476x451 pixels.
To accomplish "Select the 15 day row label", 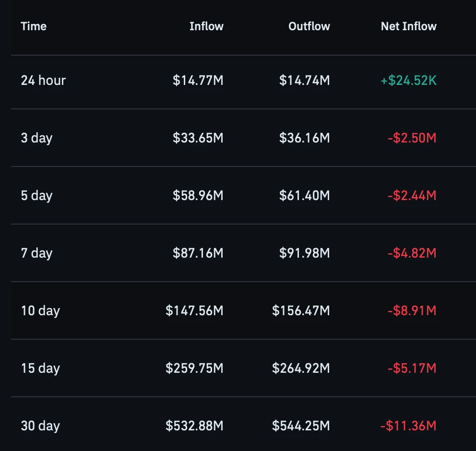I will 40,368.
